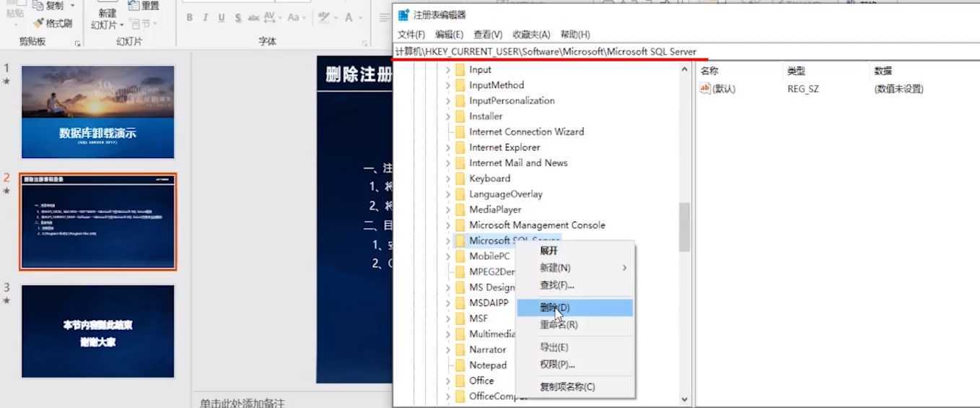
Task: Apply abc strikethrough in PowerPoint ribbon
Action: pyautogui.click(x=253, y=17)
